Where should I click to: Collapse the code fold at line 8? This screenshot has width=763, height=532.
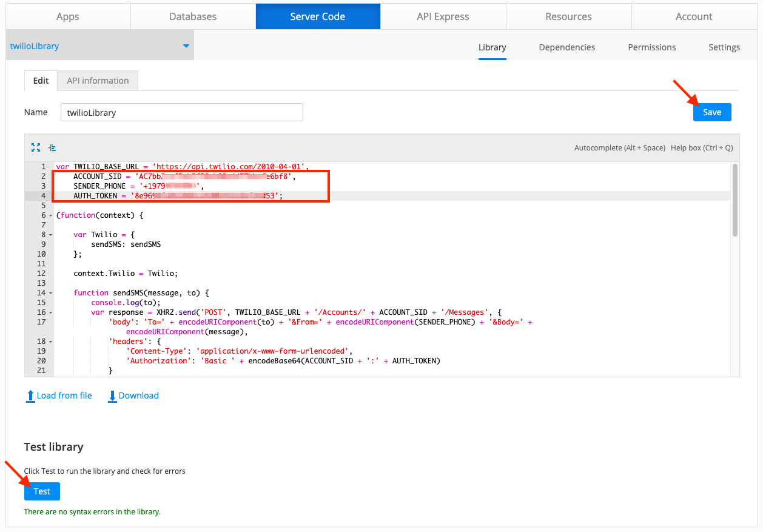(x=51, y=235)
